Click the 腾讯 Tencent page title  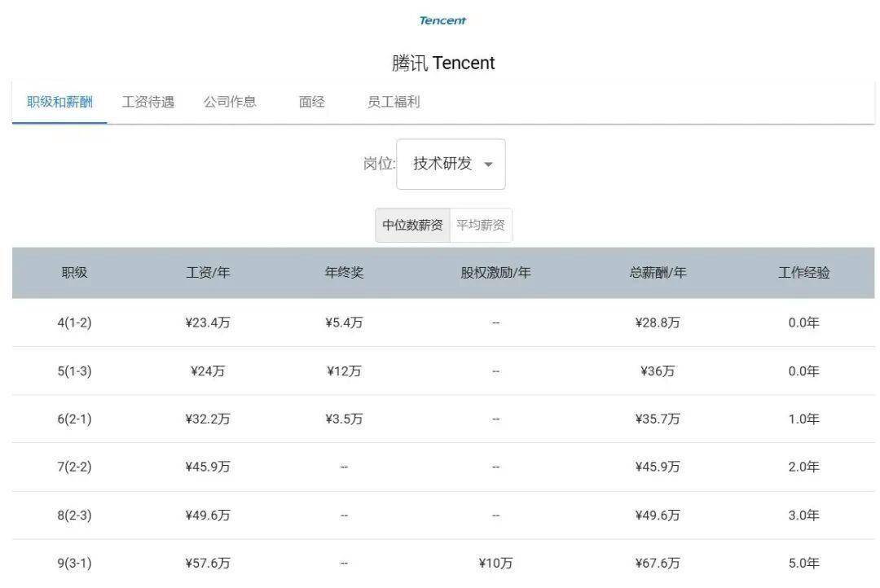coord(442,64)
